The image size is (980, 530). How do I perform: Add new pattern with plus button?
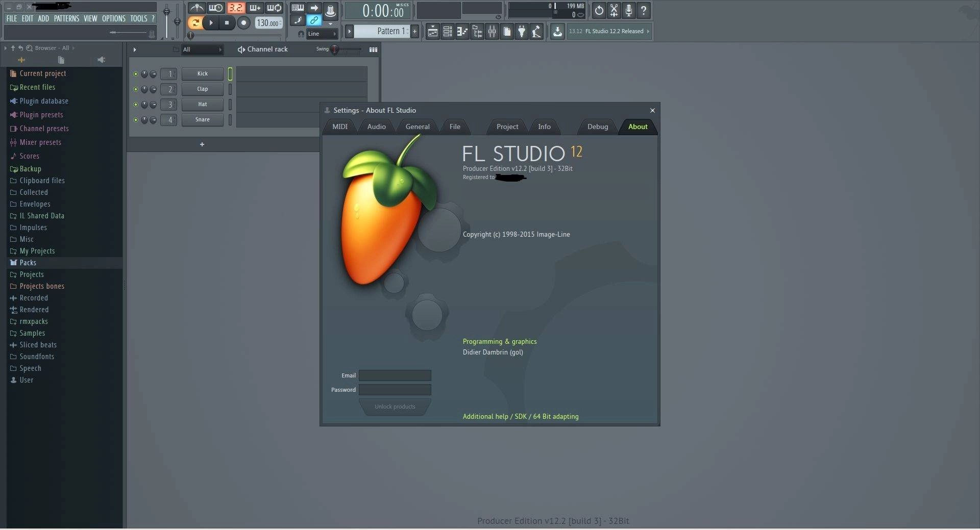tap(414, 31)
